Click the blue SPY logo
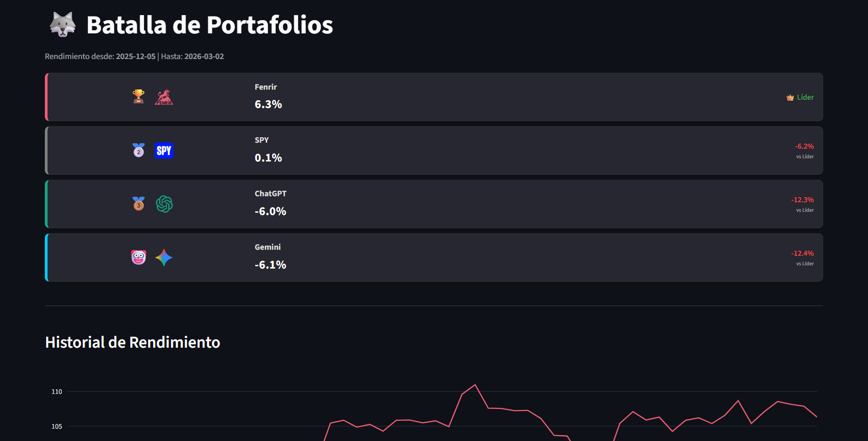The height and width of the screenshot is (441, 868). 164,151
